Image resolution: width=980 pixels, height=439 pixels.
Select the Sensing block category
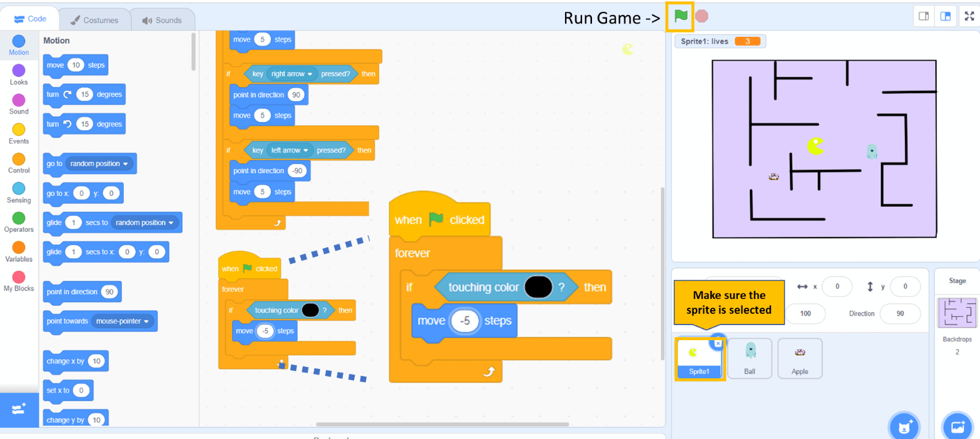point(19,193)
